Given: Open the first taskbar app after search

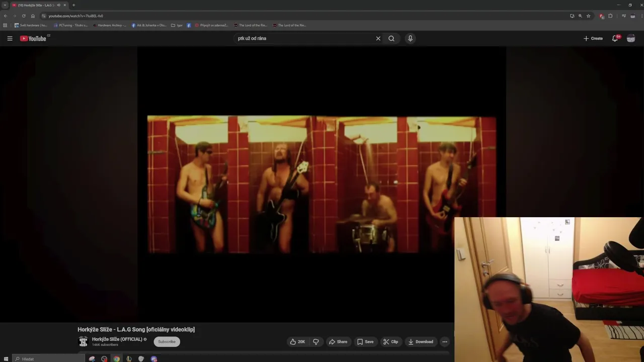Looking at the screenshot, I should (92, 359).
